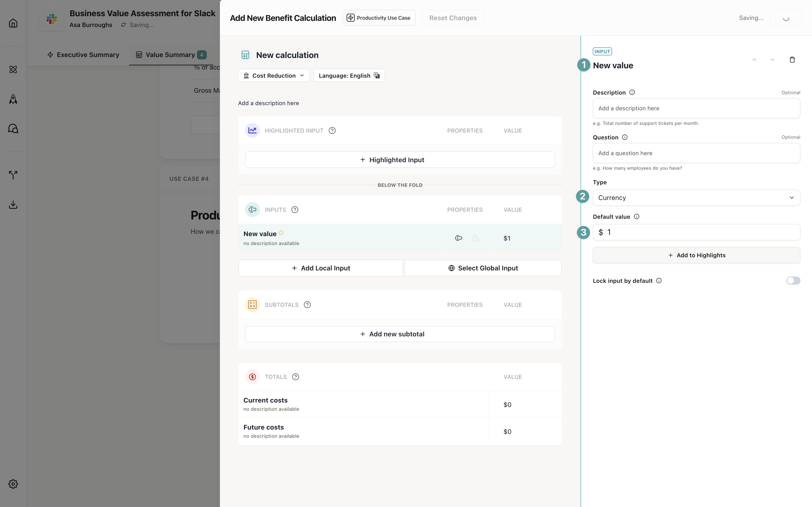This screenshot has height=507, width=812.
Task: Open settings via the gear icon
Action: [x=13, y=484]
